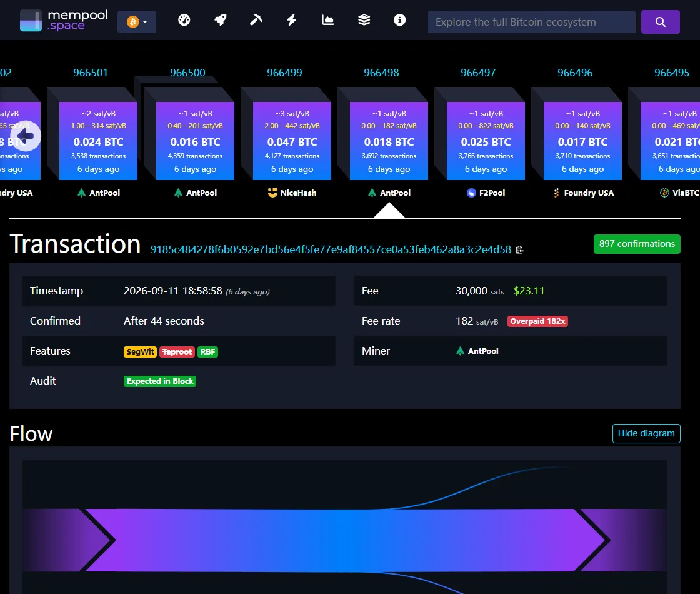This screenshot has width=700, height=594.
Task: Open the Graphs chart icon
Action: click(327, 20)
